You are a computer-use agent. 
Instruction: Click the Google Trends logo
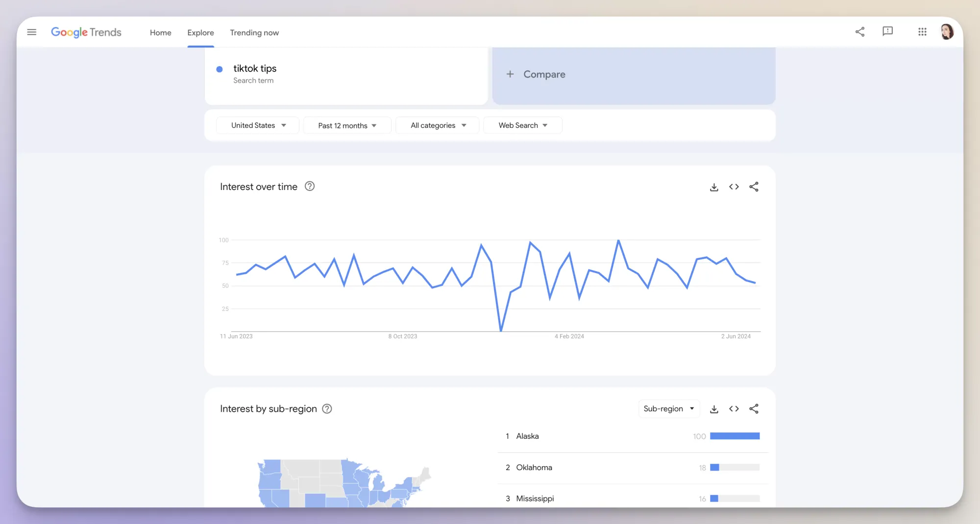(x=86, y=32)
